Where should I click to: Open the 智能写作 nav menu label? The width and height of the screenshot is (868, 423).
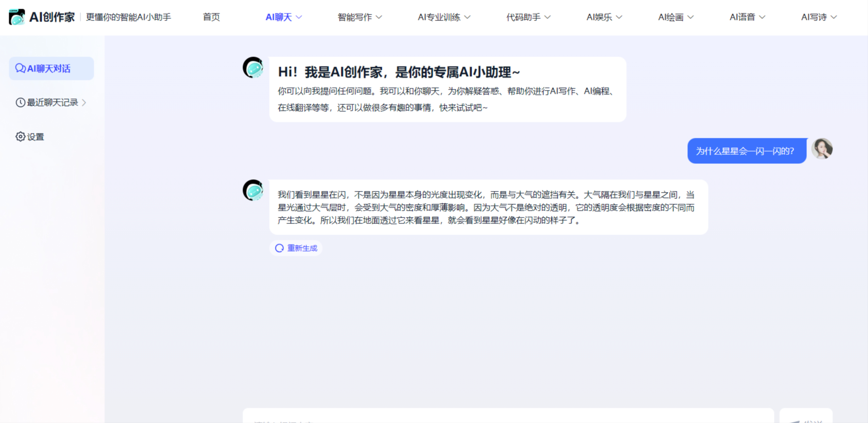[x=355, y=17]
